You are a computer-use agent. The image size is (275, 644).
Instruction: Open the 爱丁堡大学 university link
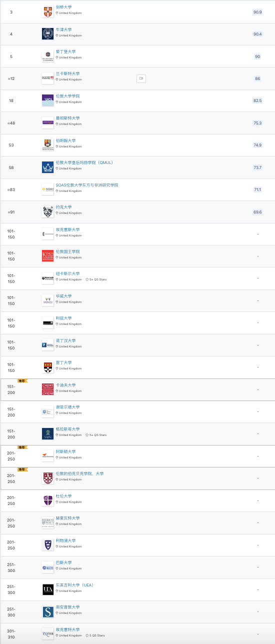pyautogui.click(x=65, y=52)
